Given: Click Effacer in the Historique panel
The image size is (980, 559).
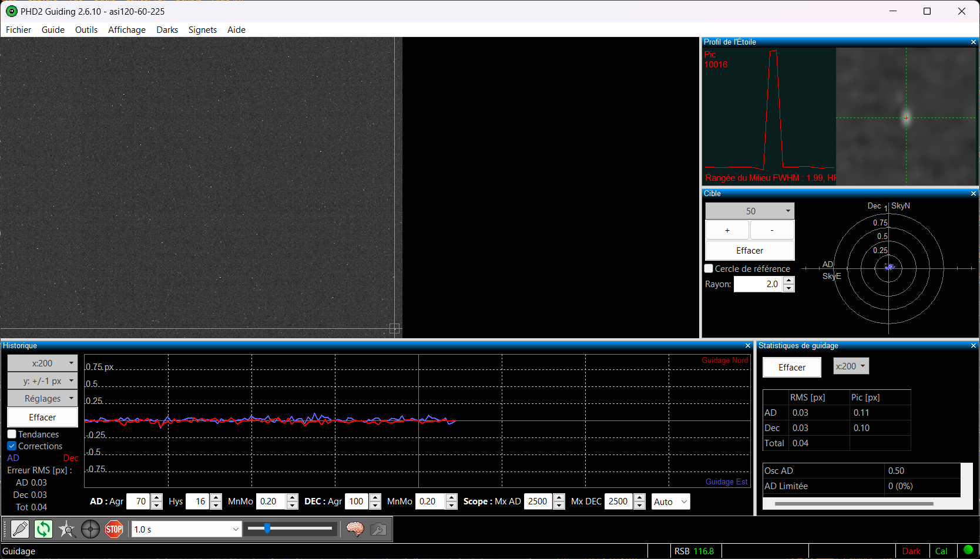Looking at the screenshot, I should pyautogui.click(x=42, y=417).
